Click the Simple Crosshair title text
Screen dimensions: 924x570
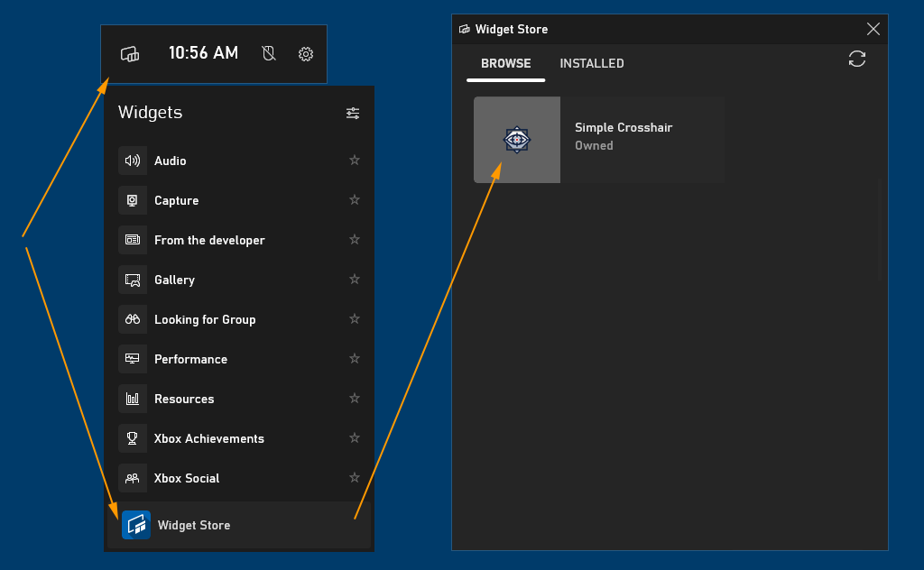624,128
